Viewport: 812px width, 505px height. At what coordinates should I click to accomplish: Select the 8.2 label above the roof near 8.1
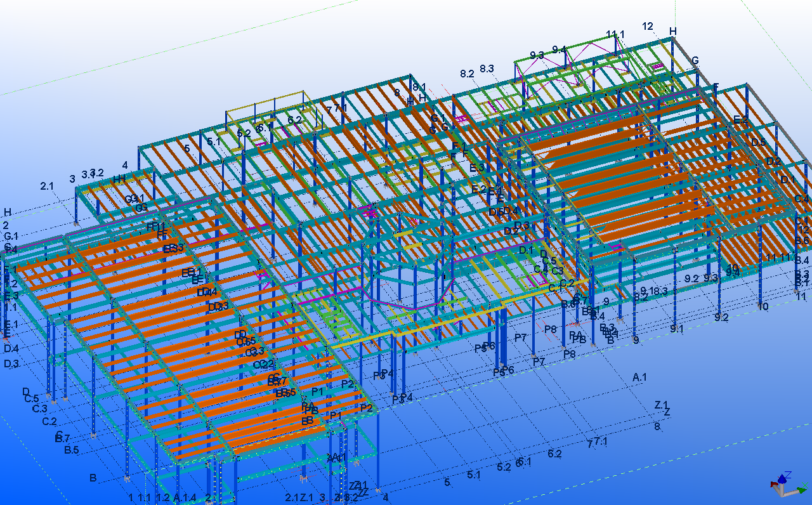pyautogui.click(x=467, y=74)
